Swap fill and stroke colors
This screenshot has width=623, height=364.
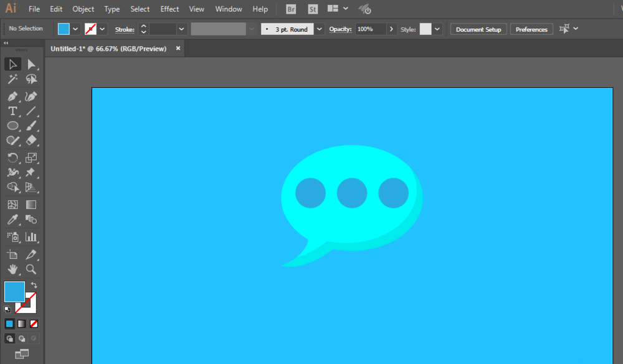point(34,285)
